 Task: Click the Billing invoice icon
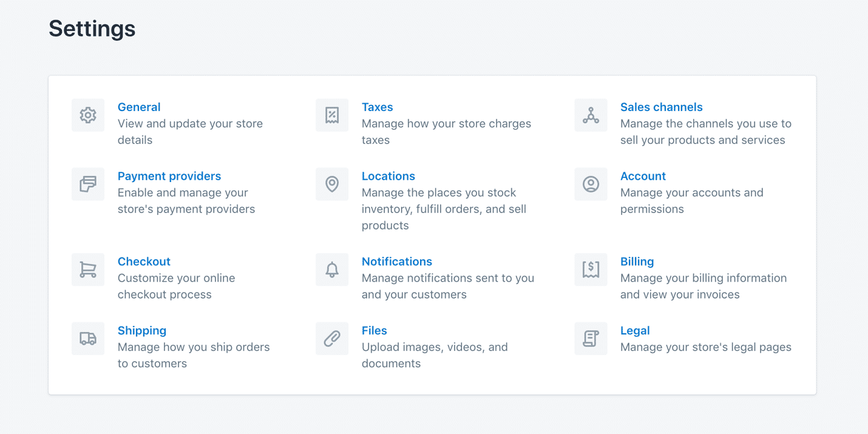pyautogui.click(x=591, y=270)
